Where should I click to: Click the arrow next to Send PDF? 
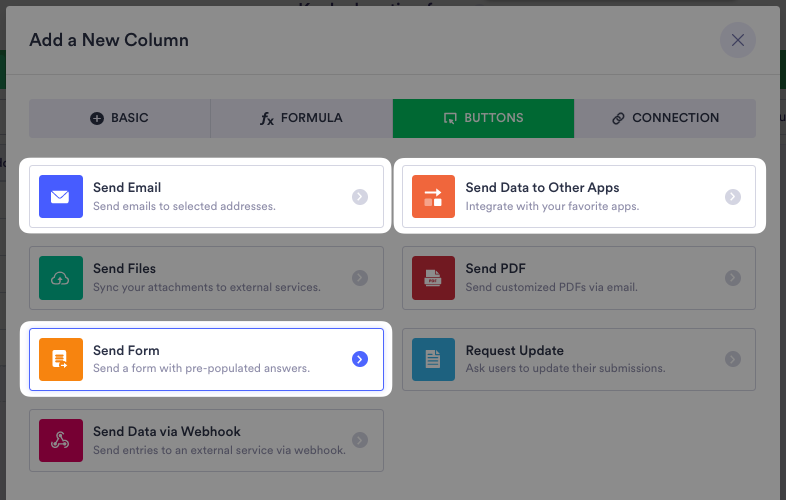[x=733, y=278]
